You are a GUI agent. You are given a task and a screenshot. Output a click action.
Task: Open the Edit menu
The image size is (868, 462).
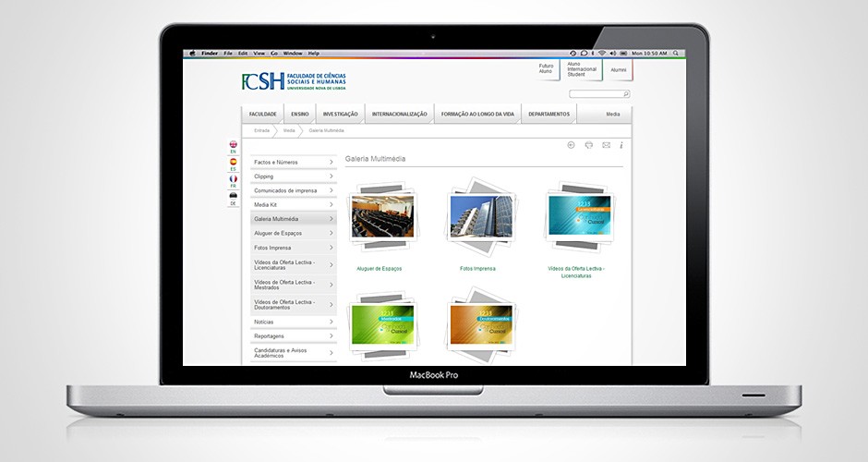point(243,54)
